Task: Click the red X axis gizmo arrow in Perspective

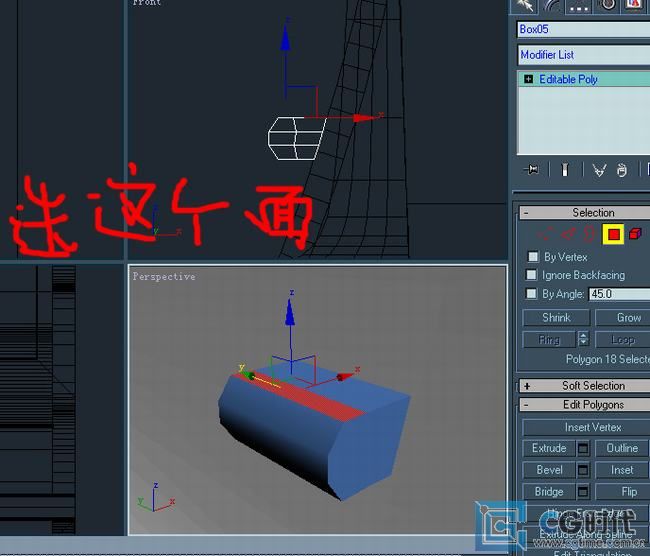Action: (345, 376)
